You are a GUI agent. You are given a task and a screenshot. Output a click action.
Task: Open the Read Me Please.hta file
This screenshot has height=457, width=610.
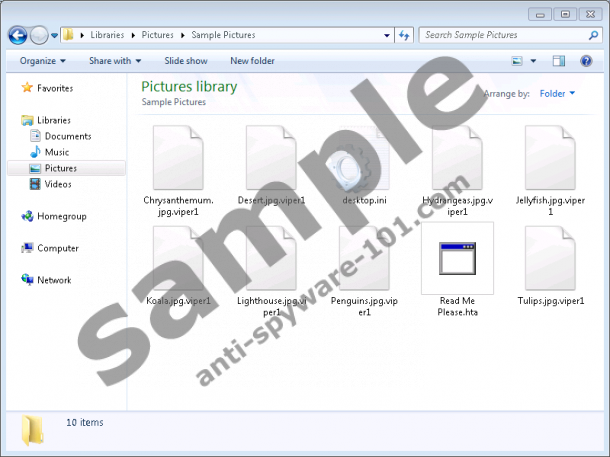point(457,258)
